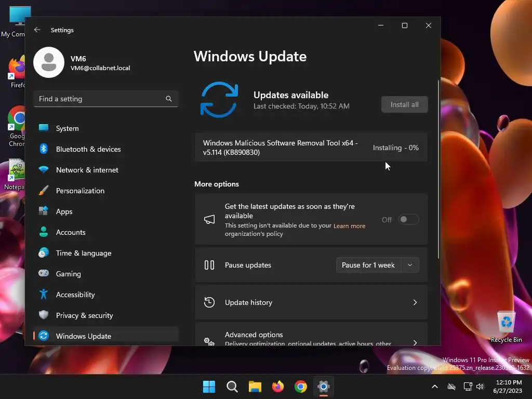
Task: Select the Accounts category
Action: click(106, 232)
